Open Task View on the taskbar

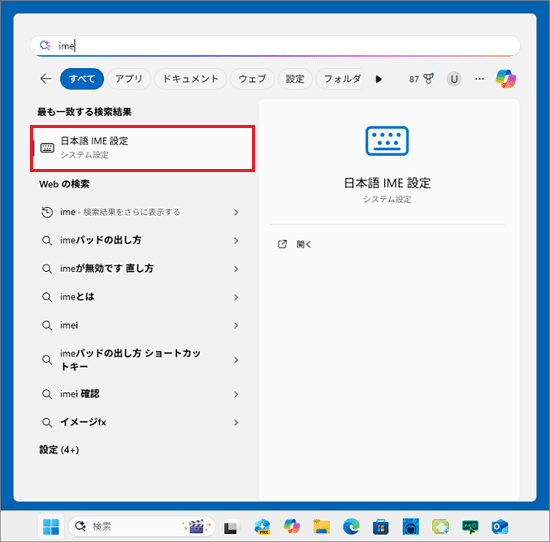[x=232, y=527]
